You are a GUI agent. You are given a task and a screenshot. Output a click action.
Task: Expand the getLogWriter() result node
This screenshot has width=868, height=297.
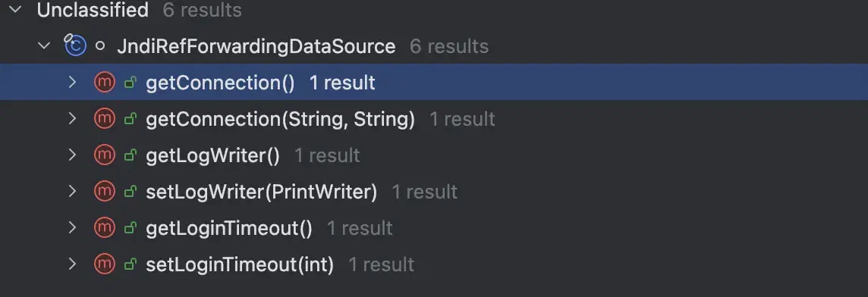pyautogui.click(x=72, y=155)
